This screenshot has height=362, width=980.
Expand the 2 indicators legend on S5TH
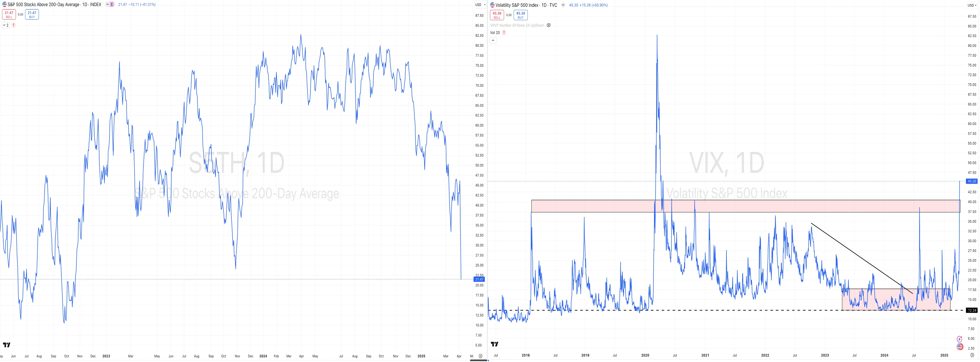point(6,25)
